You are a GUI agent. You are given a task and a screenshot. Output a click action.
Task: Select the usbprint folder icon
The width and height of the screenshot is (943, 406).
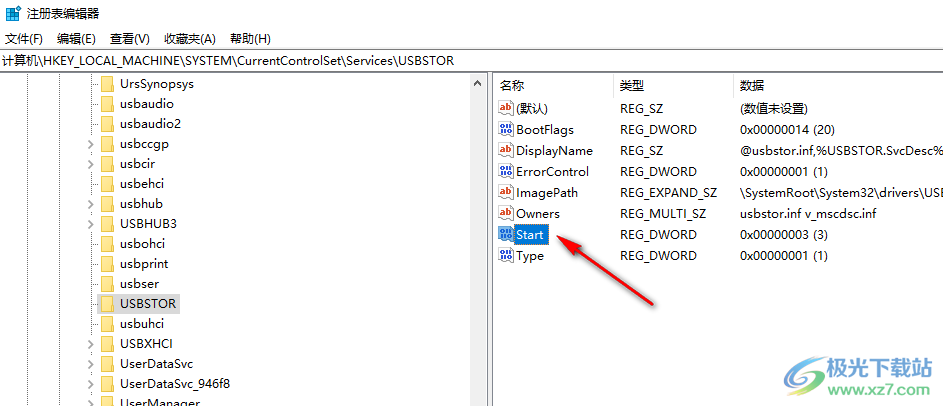pos(107,264)
